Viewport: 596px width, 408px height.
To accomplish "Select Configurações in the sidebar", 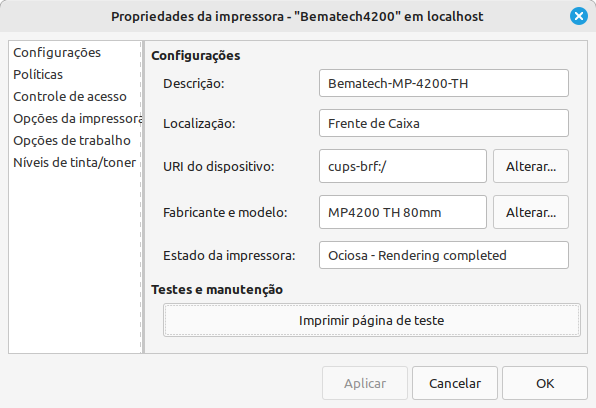I will pyautogui.click(x=57, y=52).
